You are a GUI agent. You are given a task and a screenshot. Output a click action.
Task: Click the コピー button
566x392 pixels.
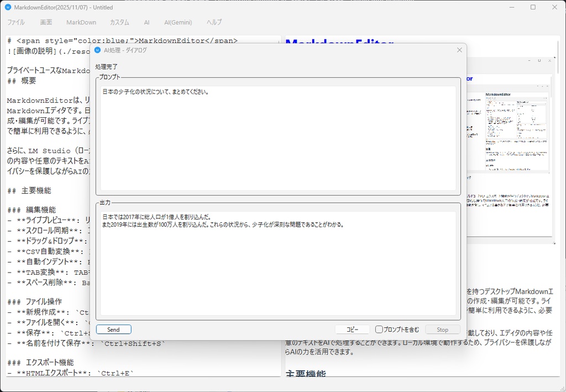click(x=352, y=330)
